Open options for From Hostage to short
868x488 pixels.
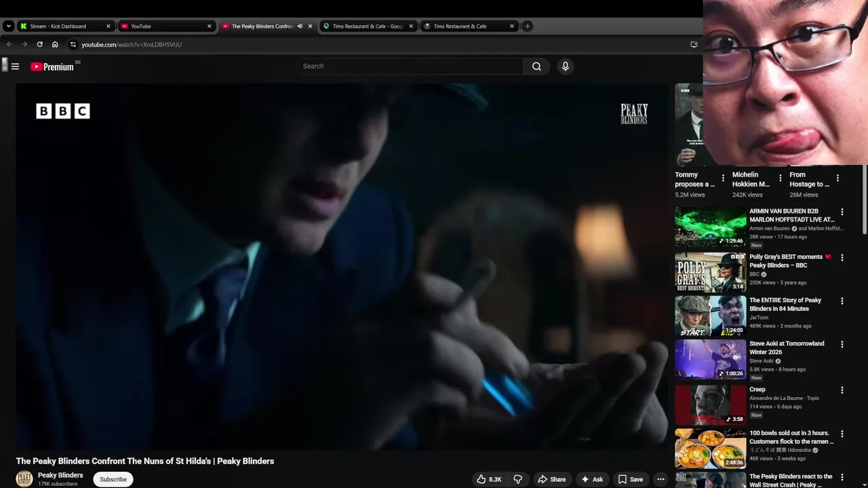pos(837,178)
